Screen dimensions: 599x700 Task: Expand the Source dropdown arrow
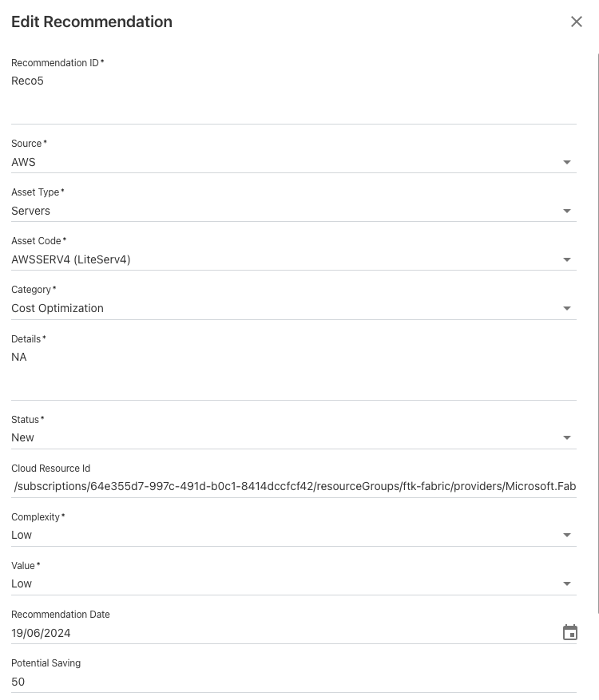coord(567,162)
